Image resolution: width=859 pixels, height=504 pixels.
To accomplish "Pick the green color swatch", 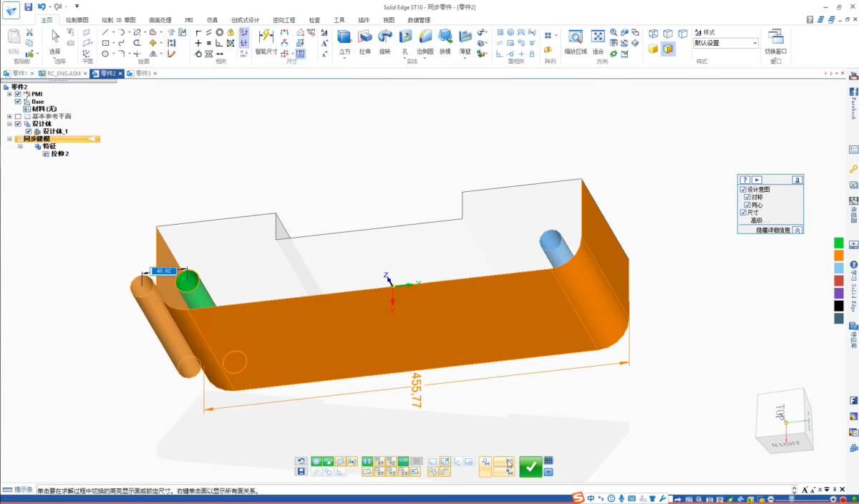I will (839, 243).
